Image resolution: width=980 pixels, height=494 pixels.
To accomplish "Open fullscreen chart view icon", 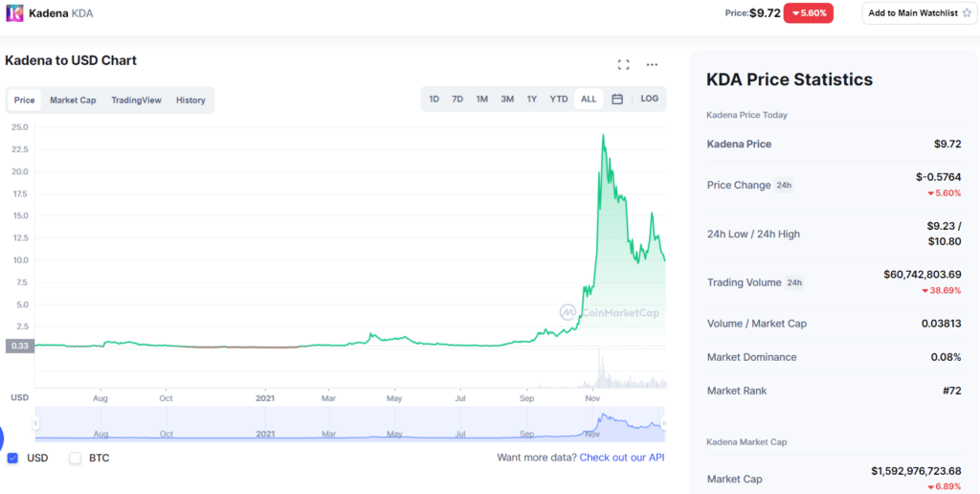I will point(623,64).
